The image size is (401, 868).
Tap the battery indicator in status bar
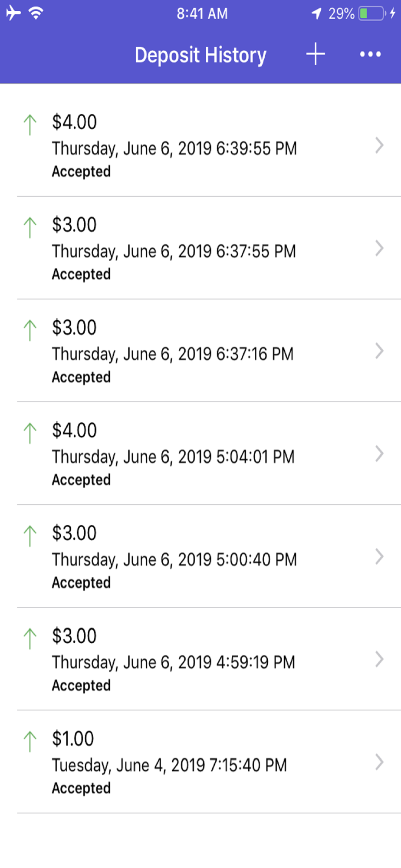click(x=371, y=13)
